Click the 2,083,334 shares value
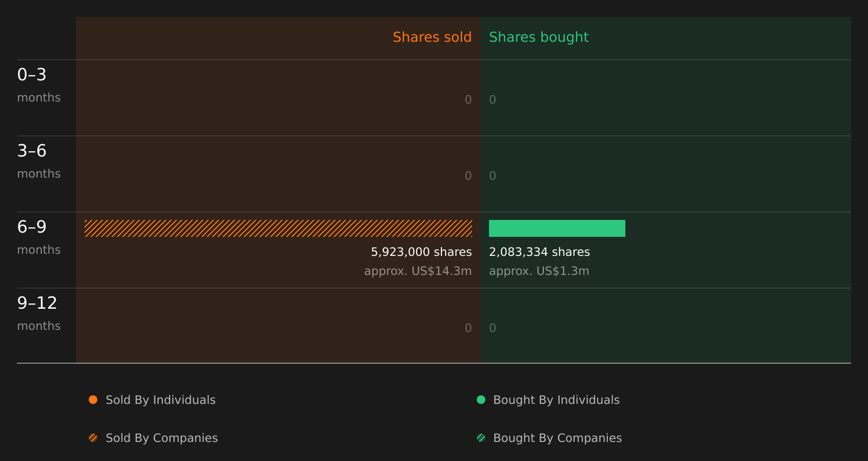The image size is (868, 461). 539,252
